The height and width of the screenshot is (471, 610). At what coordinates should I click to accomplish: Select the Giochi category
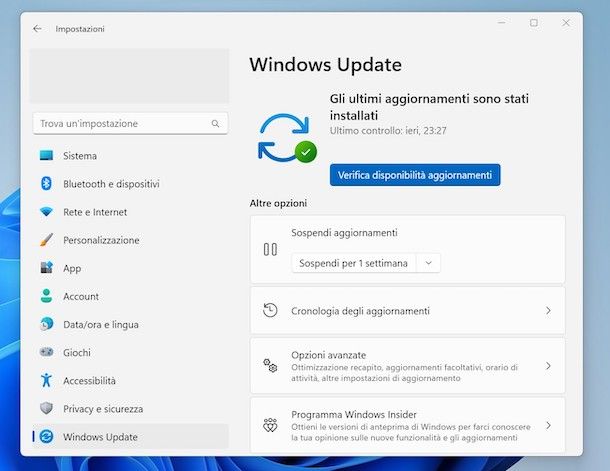pos(130,352)
